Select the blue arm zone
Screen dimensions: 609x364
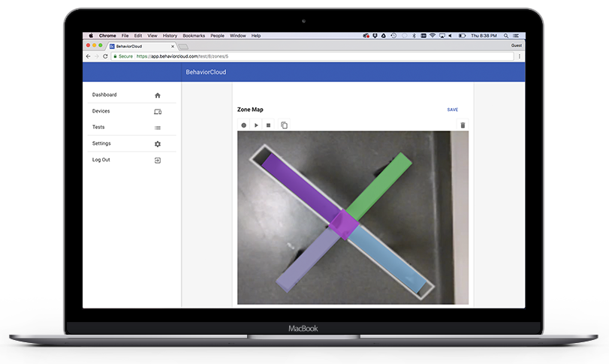[x=387, y=258]
